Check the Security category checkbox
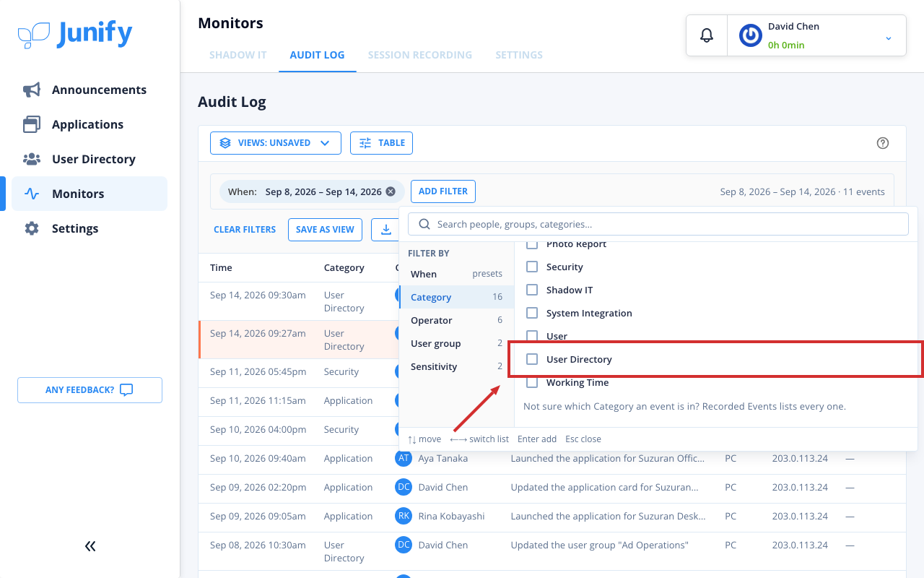924x578 pixels. point(532,267)
